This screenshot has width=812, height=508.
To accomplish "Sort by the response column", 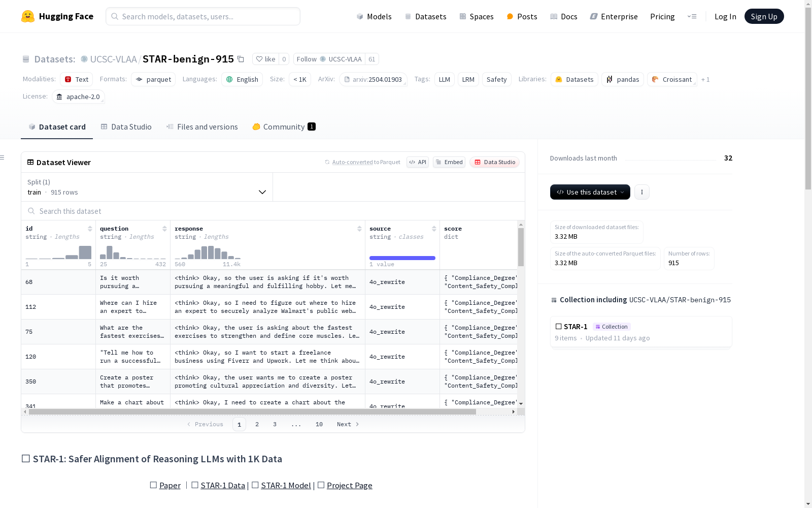I will 359,229.
